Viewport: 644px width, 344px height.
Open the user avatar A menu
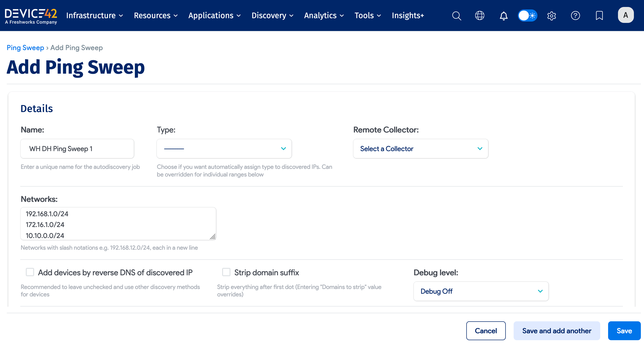626,15
